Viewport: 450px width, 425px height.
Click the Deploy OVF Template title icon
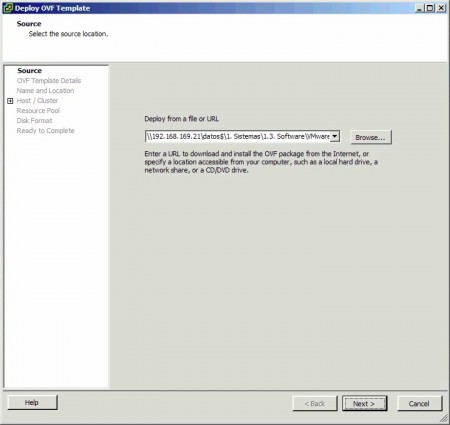click(x=8, y=8)
